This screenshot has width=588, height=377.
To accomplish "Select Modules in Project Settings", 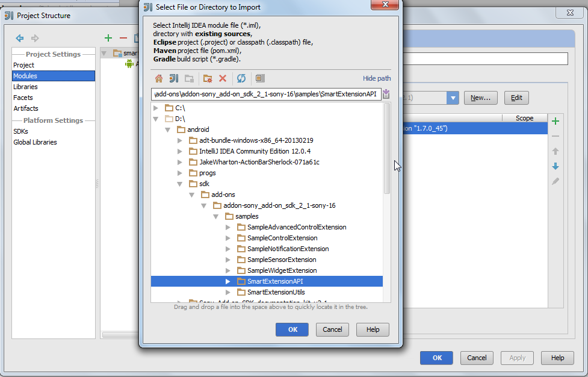I will click(x=54, y=76).
